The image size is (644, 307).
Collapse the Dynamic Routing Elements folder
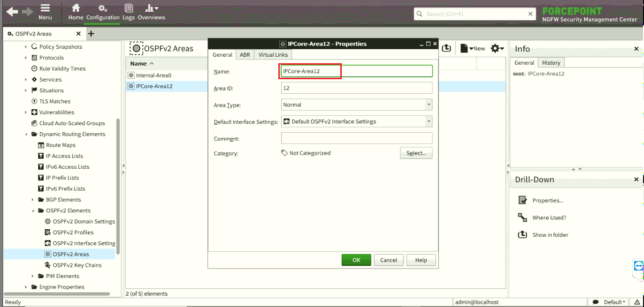coord(26,135)
